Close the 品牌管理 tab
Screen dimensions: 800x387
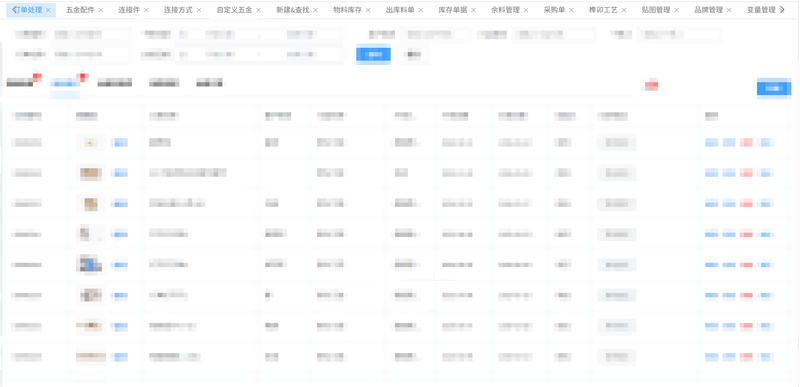pos(729,10)
